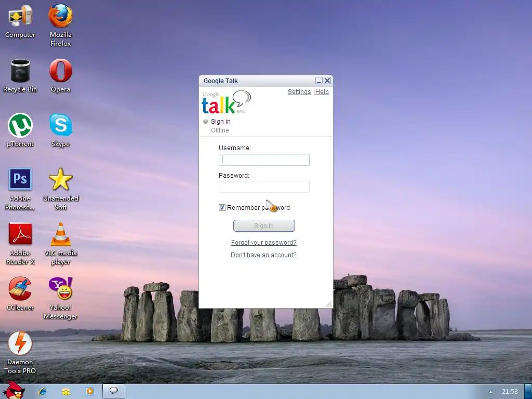Open the Don't have an account link

tap(263, 255)
